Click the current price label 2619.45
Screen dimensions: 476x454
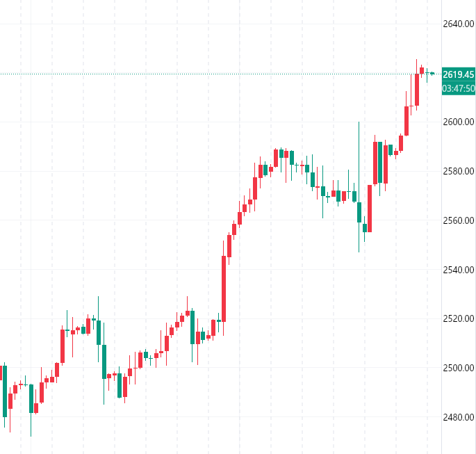coord(458,74)
